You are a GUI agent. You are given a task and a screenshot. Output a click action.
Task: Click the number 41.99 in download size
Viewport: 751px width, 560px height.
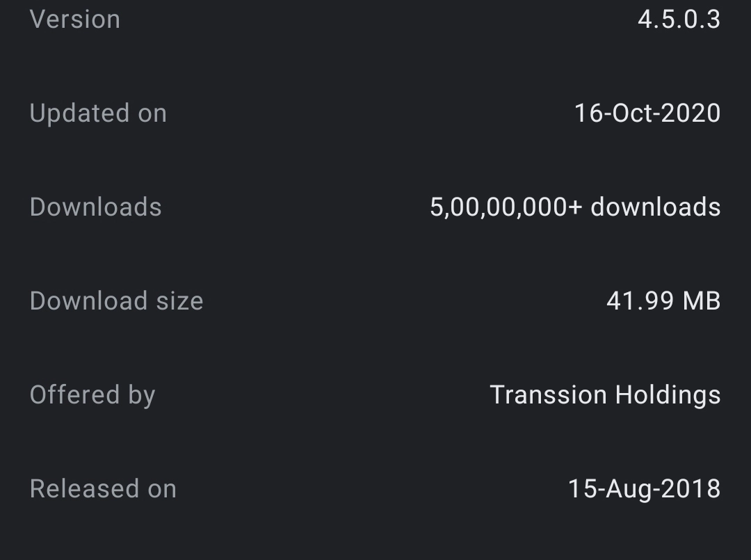pos(640,301)
